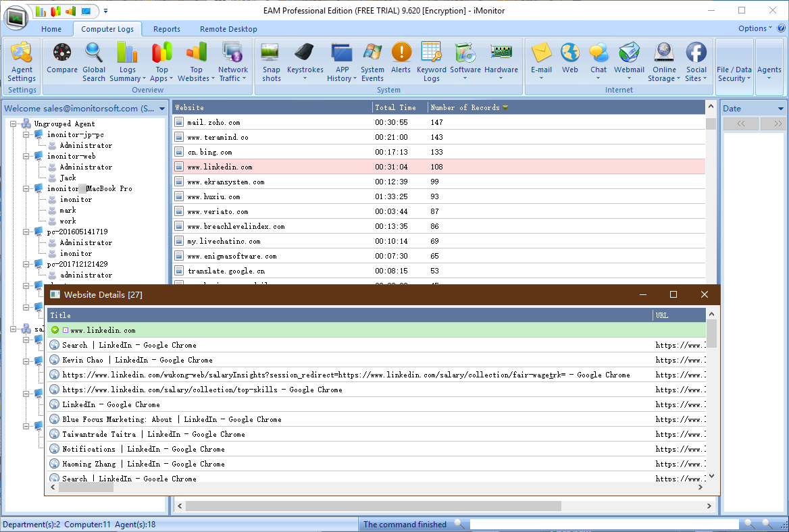Open Agent Settings in the ribbon
This screenshot has width=789, height=532.
click(22, 62)
